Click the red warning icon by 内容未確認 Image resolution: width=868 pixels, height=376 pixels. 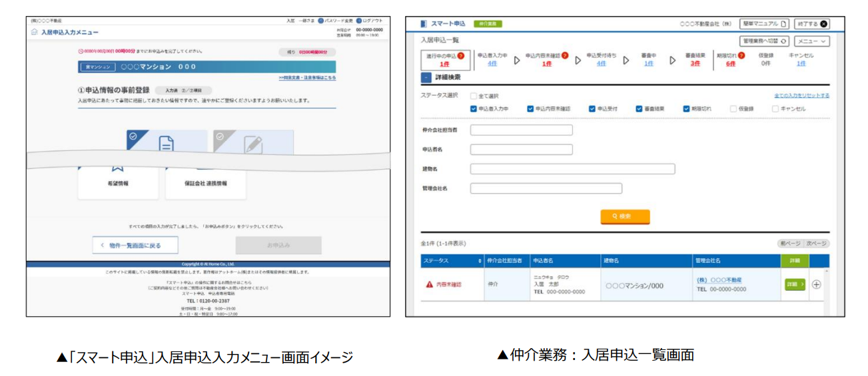click(430, 284)
